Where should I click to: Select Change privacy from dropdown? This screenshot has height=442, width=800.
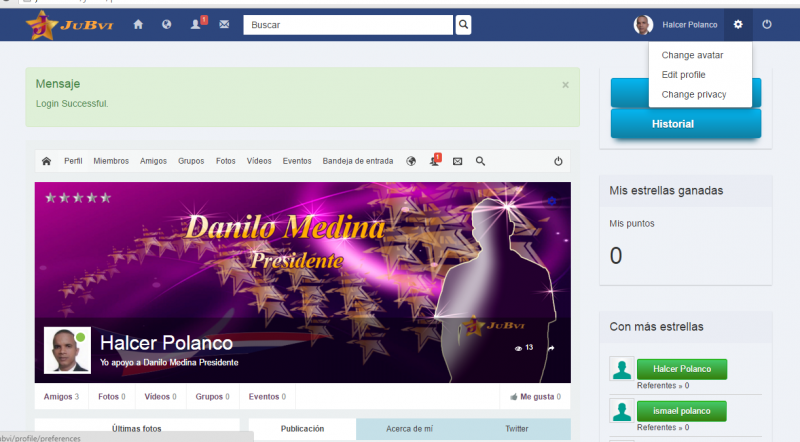(694, 94)
